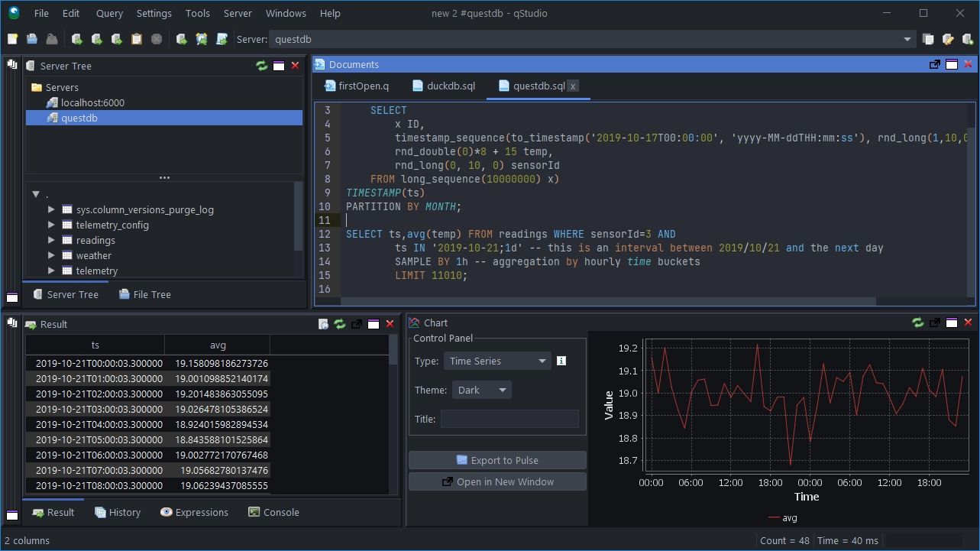Image resolution: width=980 pixels, height=551 pixels.
Task: Open the info tooltip next to chart Type
Action: [x=561, y=361]
